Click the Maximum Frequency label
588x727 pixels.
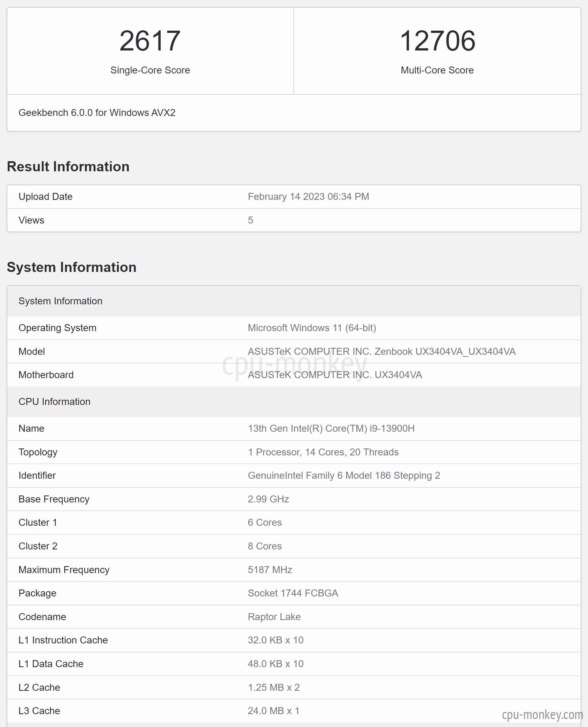64,570
